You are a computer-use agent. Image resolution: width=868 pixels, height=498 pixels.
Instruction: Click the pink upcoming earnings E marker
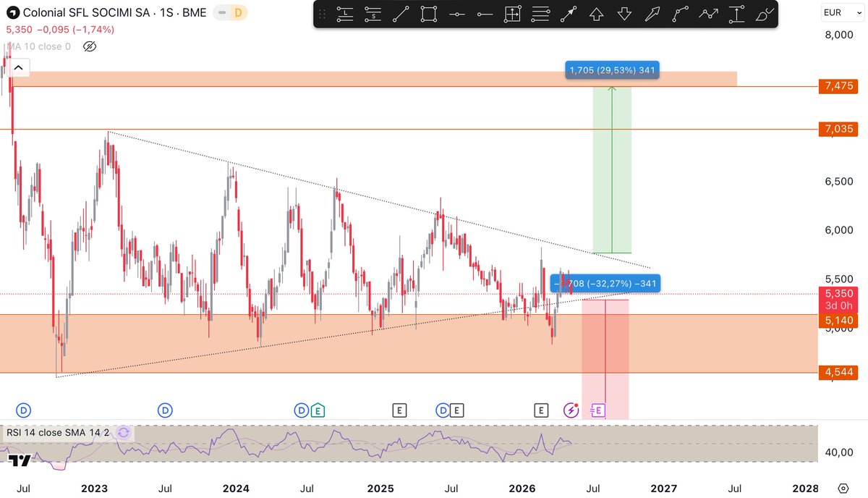(x=597, y=410)
